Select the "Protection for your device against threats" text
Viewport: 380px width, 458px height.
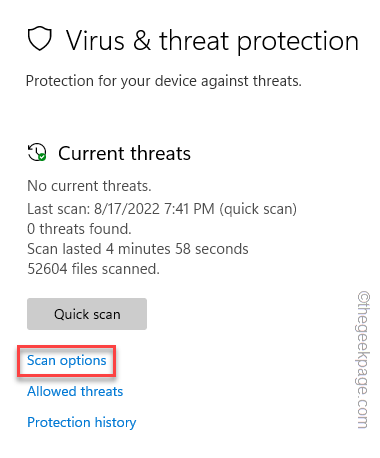164,81
